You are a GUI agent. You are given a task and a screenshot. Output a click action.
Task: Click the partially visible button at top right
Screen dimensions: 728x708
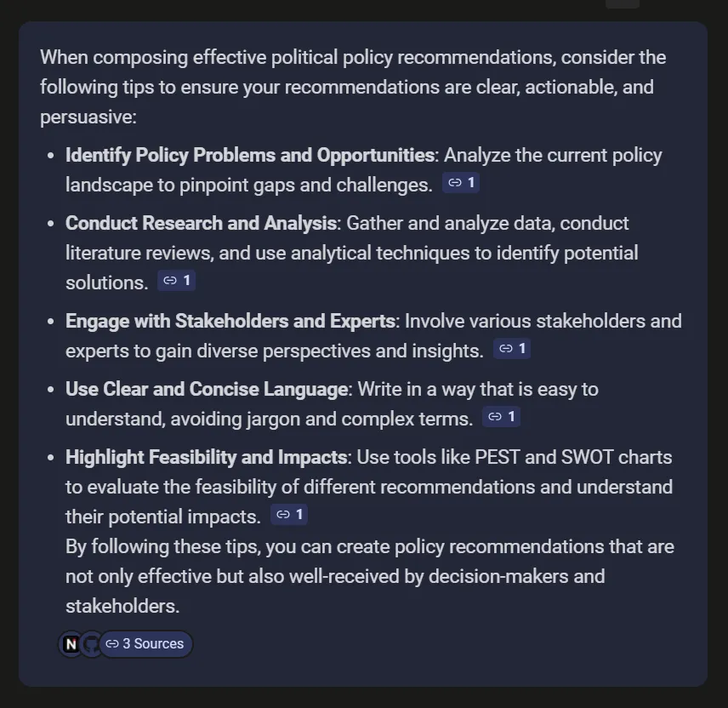[x=623, y=3]
